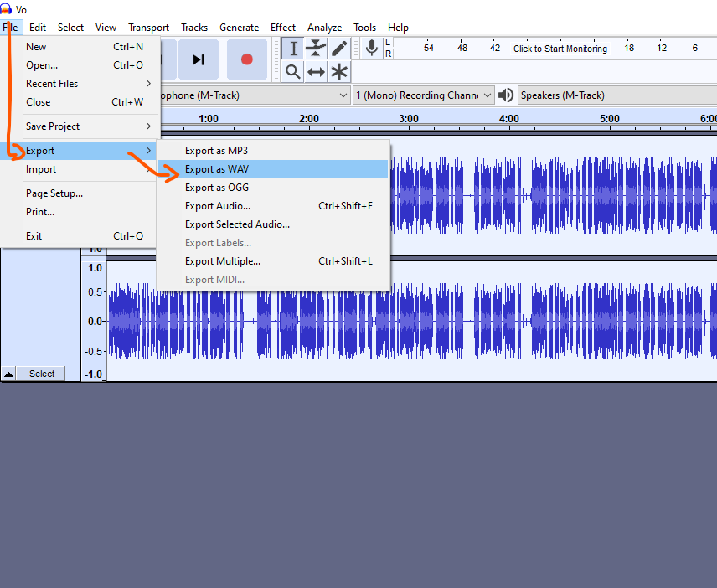This screenshot has width=717, height=588.
Task: Click the lower channel vertical amplitude scale
Action: click(94, 321)
